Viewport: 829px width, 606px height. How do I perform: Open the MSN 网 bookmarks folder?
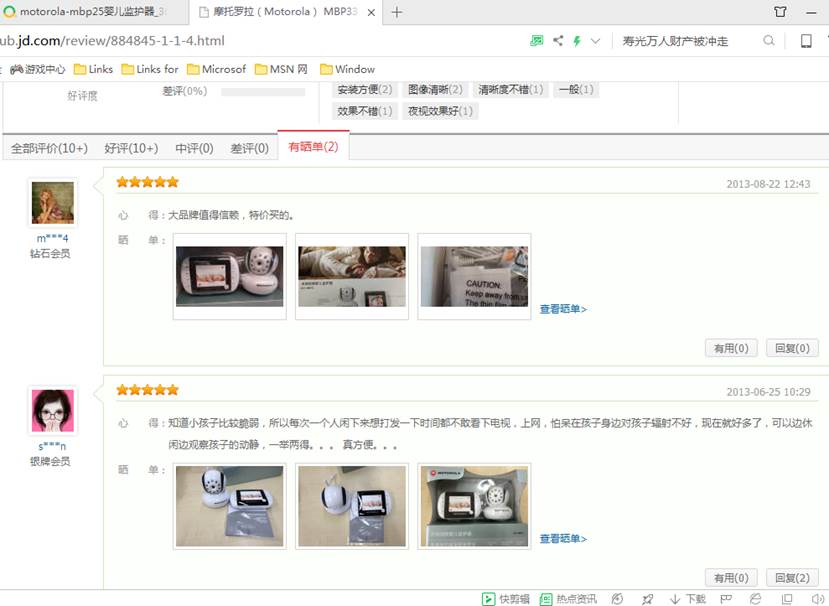point(281,69)
